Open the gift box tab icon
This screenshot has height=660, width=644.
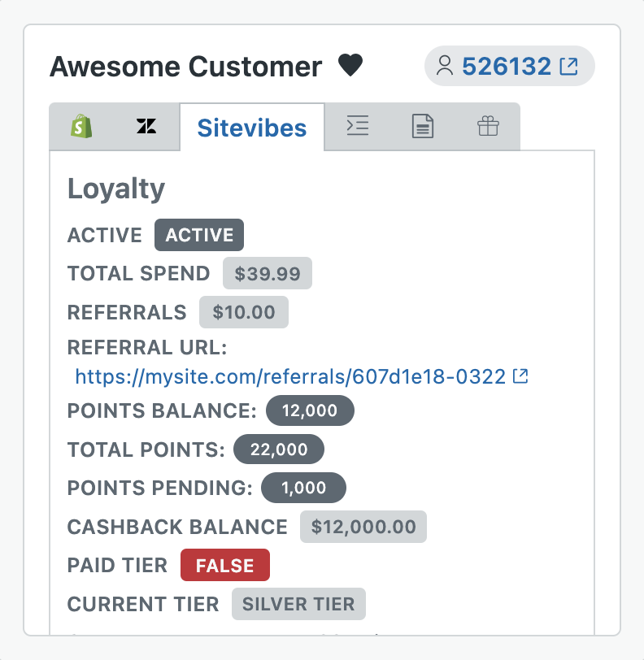pyautogui.click(x=488, y=126)
